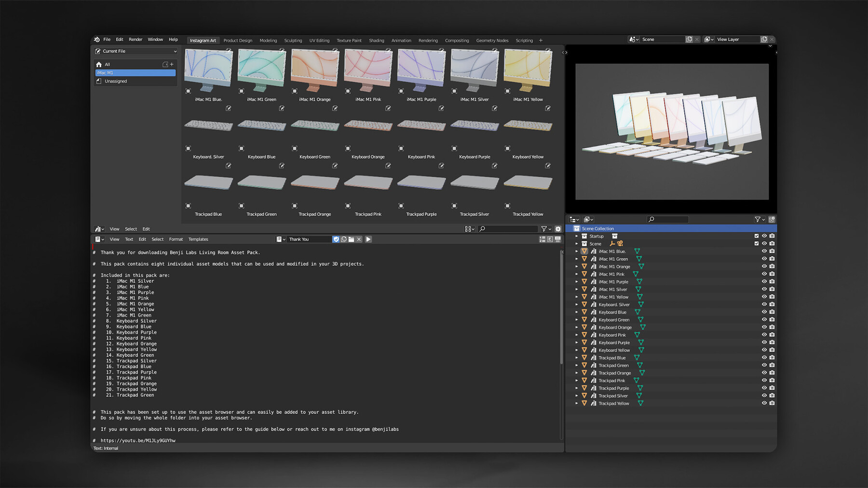Toggle the Register checkbox for the script
The image size is (868, 488).
point(336,239)
